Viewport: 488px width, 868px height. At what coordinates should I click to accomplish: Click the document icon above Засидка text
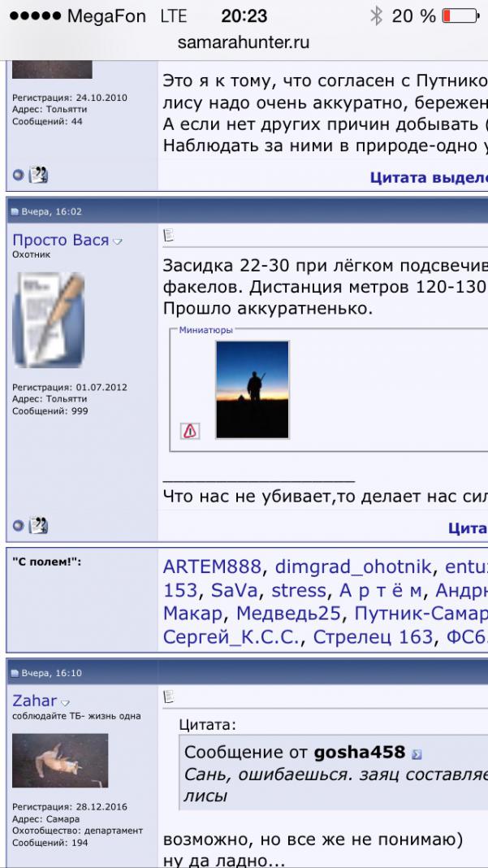click(x=169, y=237)
